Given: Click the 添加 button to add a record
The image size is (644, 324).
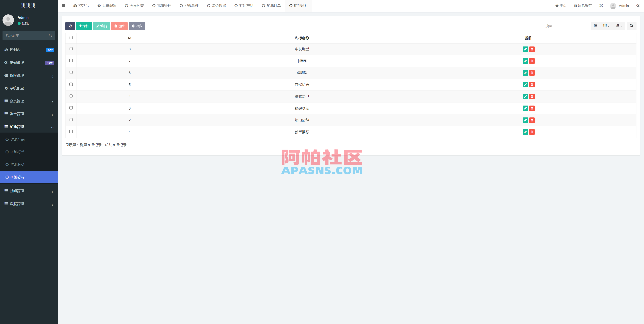Looking at the screenshot, I should pyautogui.click(x=84, y=26).
